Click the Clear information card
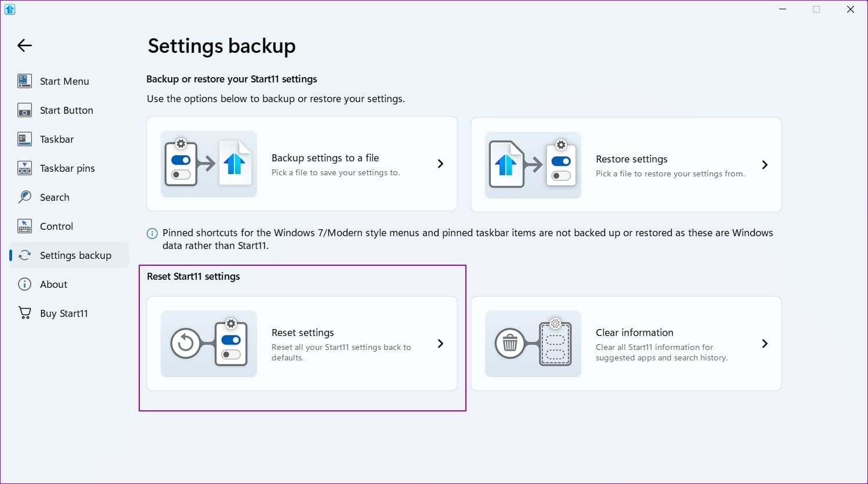This screenshot has width=868, height=484. pos(627,344)
